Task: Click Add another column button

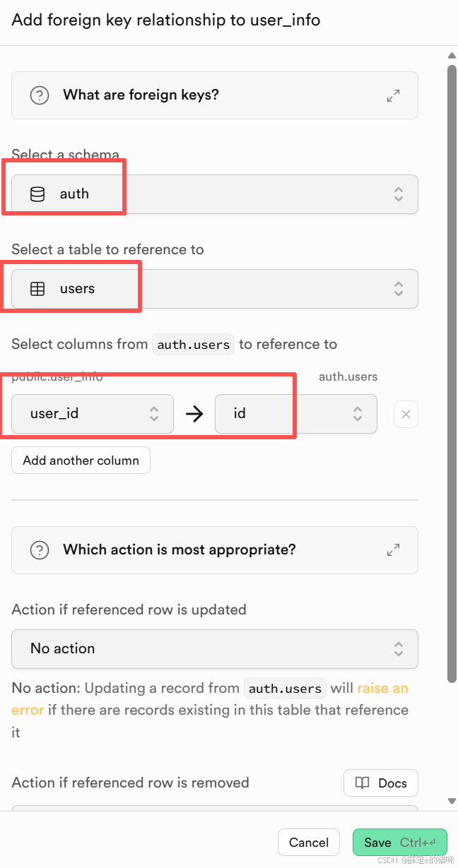Action: click(81, 460)
